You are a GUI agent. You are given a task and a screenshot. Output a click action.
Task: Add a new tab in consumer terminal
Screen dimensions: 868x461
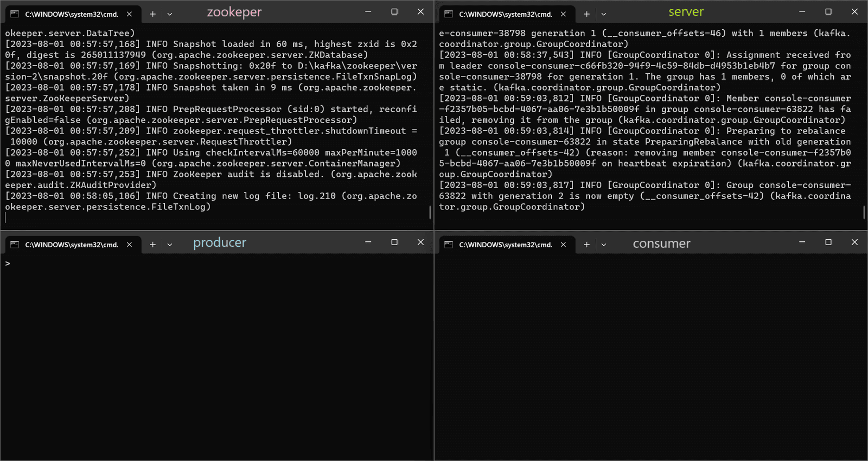586,245
